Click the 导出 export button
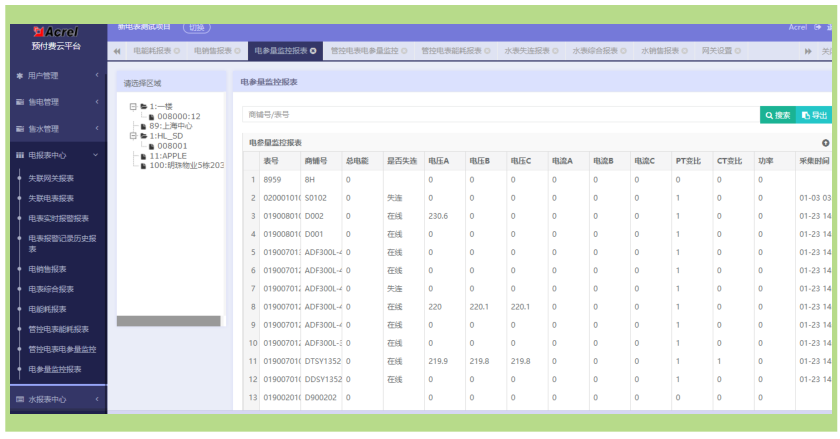840x439 pixels. coord(814,115)
